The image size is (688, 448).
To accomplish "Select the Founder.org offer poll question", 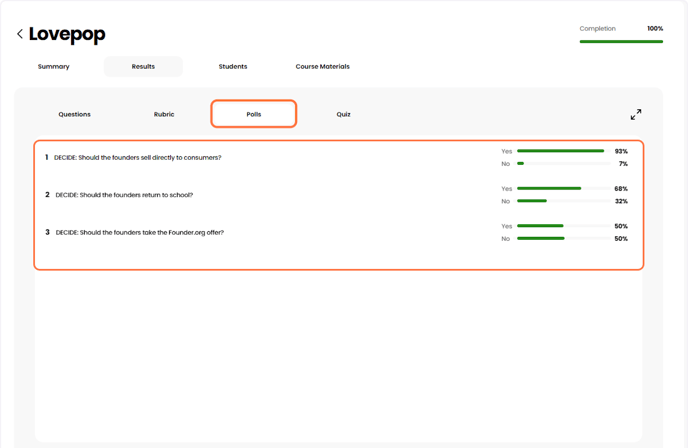I will [139, 233].
